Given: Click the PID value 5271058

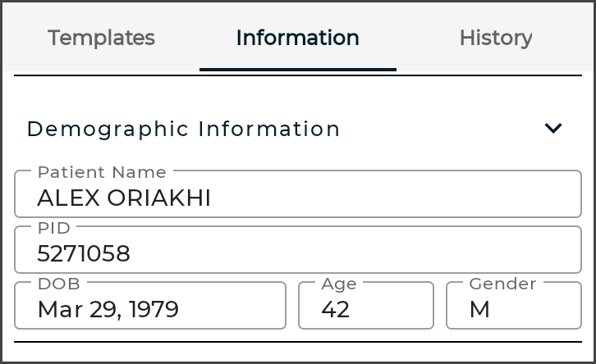Looking at the screenshot, I should coord(84,254).
